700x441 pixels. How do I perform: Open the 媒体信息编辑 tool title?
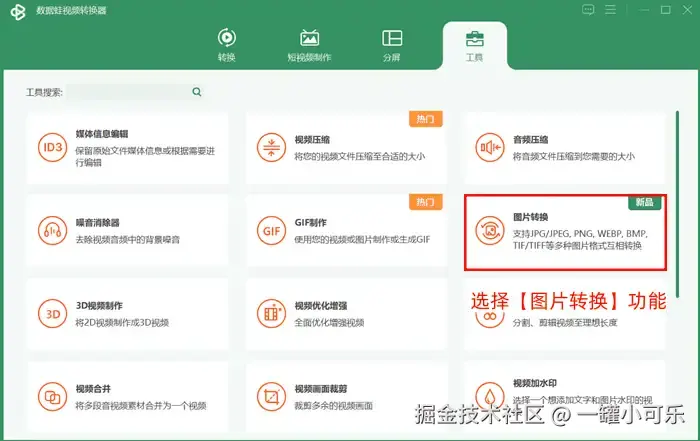(x=102, y=134)
